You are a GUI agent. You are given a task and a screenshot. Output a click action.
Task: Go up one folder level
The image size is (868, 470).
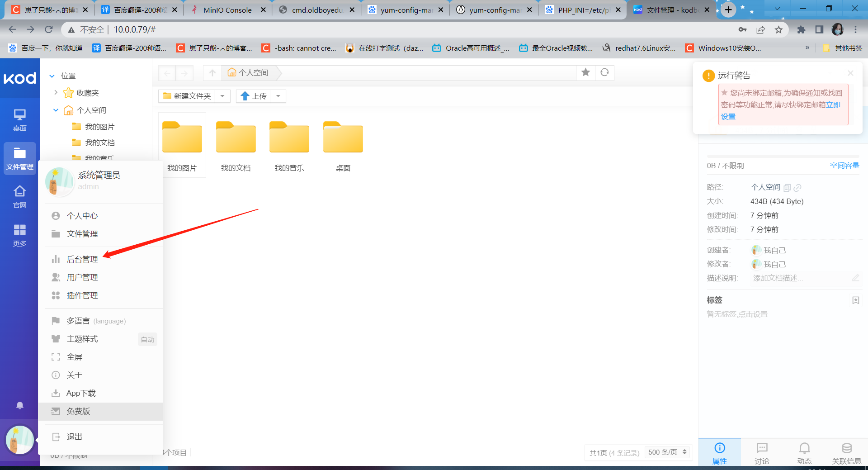[212, 73]
